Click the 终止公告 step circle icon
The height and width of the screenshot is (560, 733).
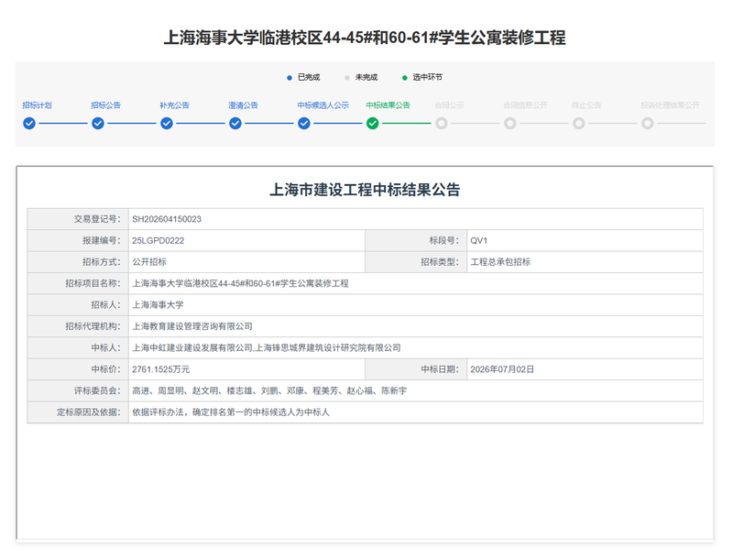(x=579, y=124)
